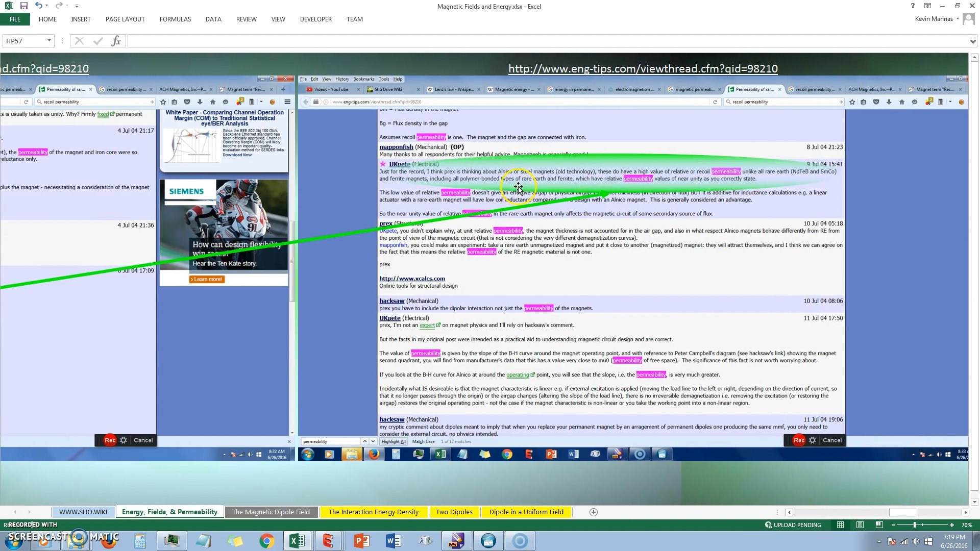980x551 pixels.
Task: Select the WWW.SHO.WIKI sheet tab
Action: [83, 512]
